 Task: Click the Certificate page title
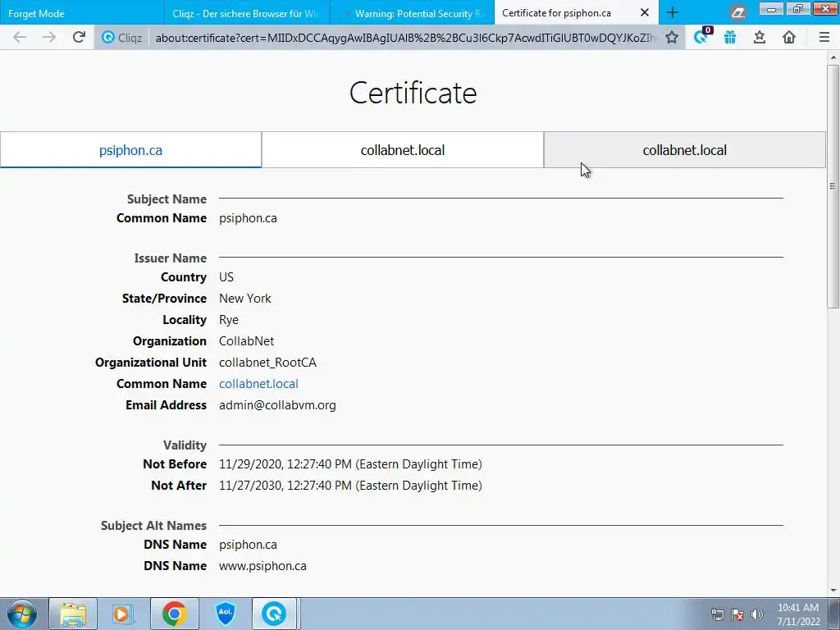coord(413,93)
